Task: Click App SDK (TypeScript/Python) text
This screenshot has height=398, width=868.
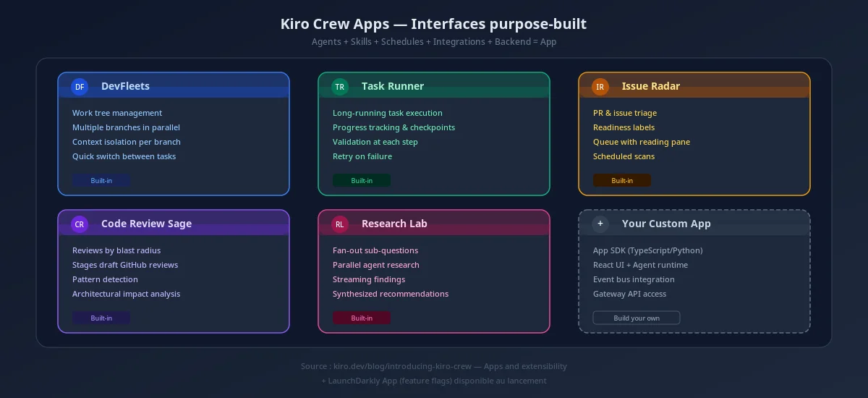Action: (x=648, y=250)
